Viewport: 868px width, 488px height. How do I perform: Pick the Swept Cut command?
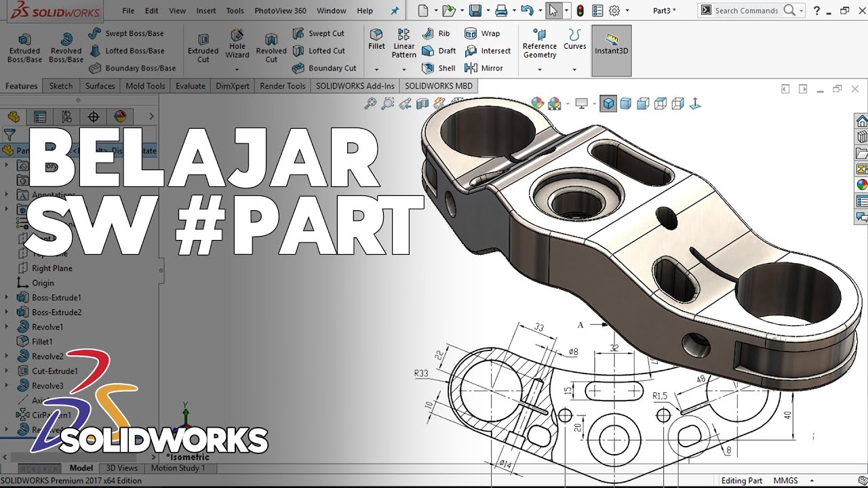click(x=319, y=33)
